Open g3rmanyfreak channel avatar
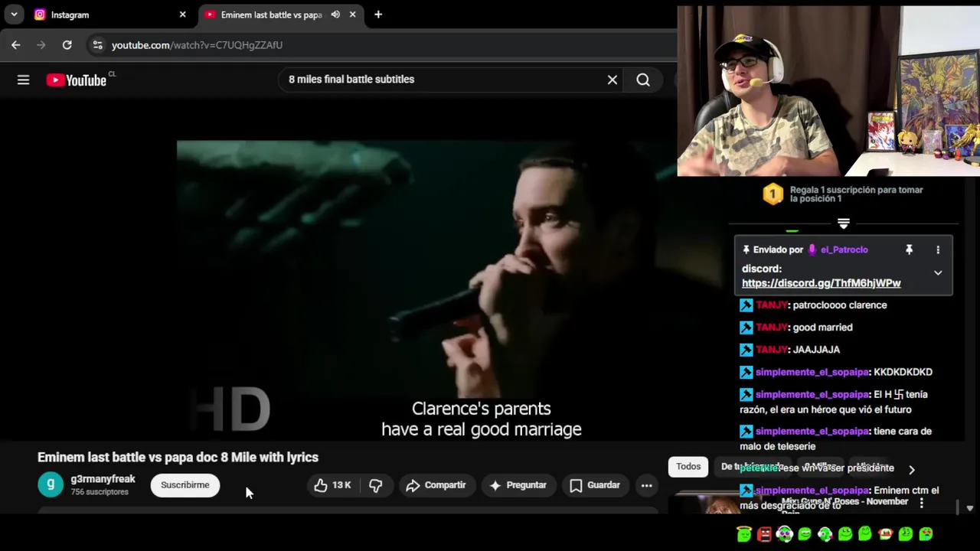Screen dimensions: 980x551 [51, 484]
